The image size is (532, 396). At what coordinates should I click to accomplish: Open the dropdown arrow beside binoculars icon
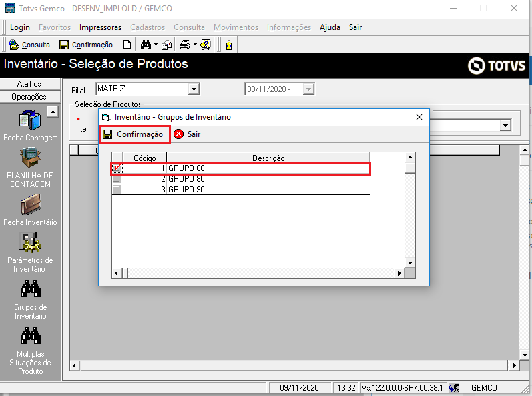[x=156, y=45]
